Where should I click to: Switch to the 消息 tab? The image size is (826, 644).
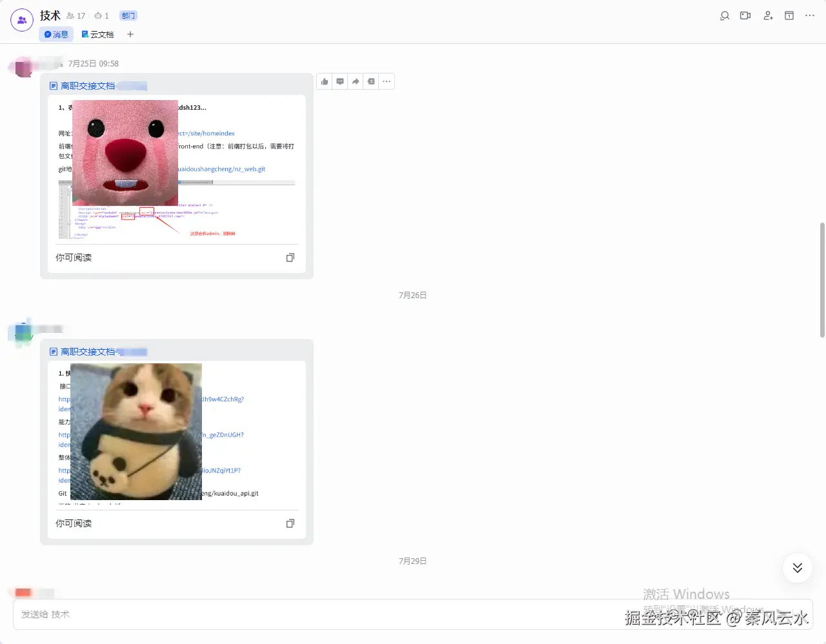coord(56,34)
